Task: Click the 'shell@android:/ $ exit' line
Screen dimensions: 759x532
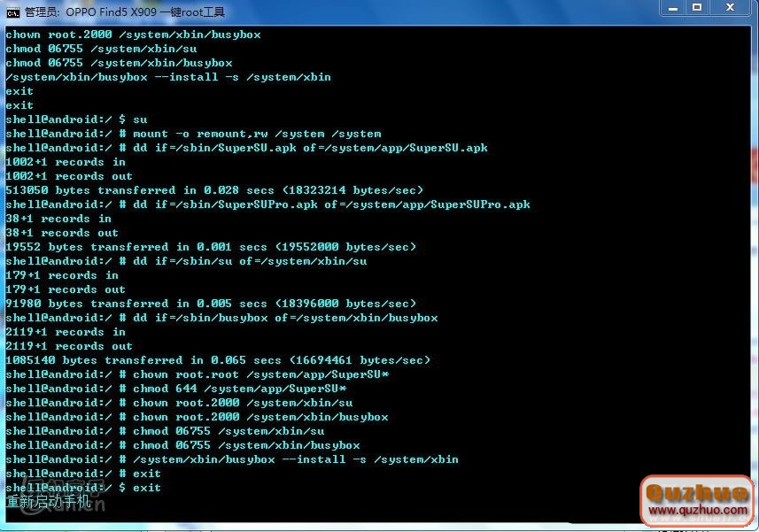Action: [83, 488]
